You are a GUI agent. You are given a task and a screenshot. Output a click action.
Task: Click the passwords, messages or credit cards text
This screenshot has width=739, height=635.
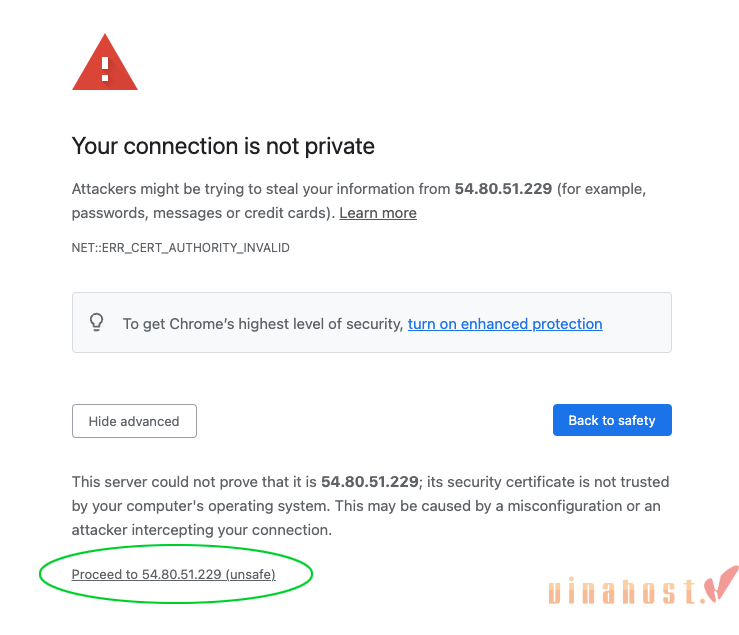pyautogui.click(x=203, y=213)
